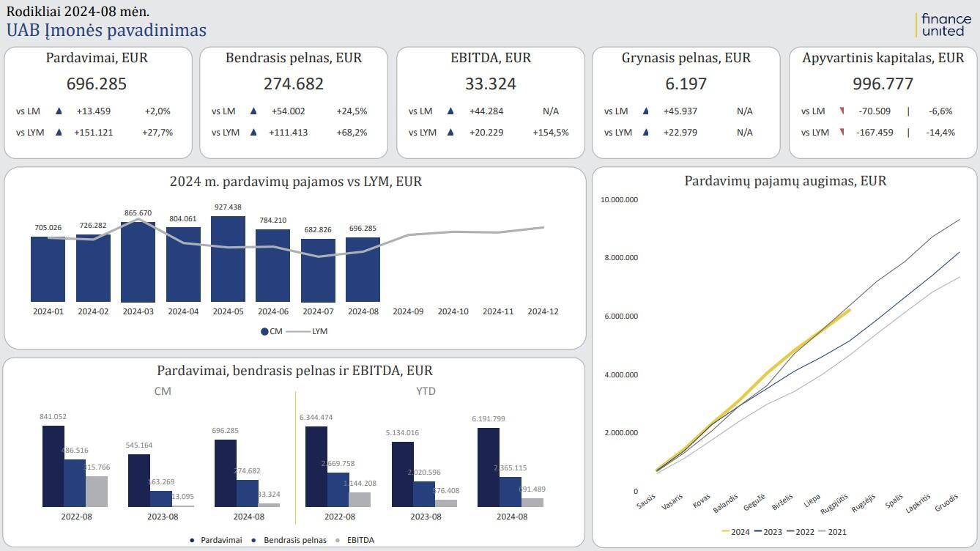The image size is (980, 551).
Task: Click the EBITDA grey legend dot
Action: [x=337, y=540]
